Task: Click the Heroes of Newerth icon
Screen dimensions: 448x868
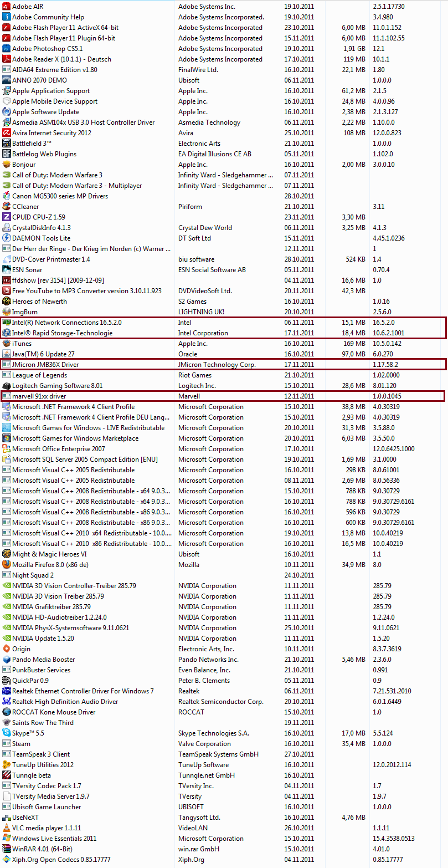Action: click(x=7, y=302)
